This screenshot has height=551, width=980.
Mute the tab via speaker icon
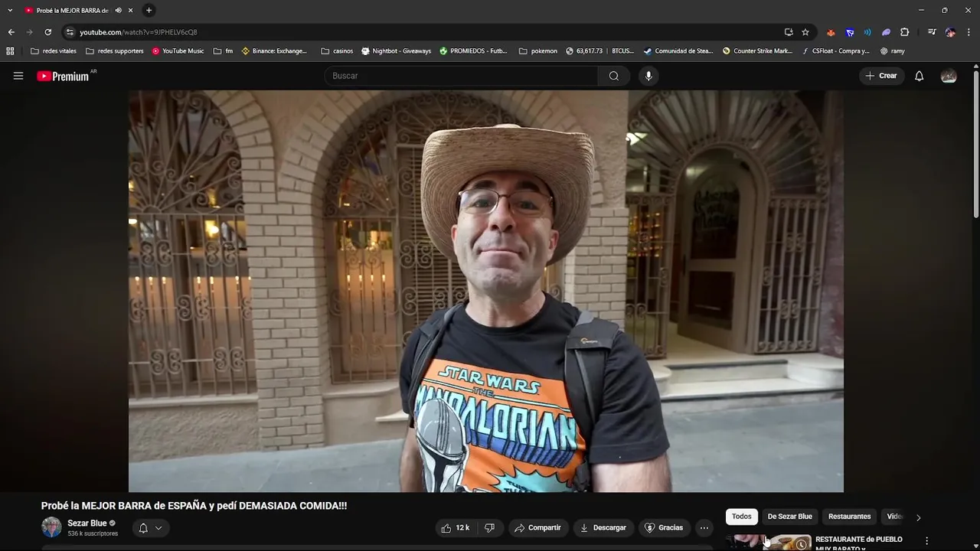coord(118,11)
